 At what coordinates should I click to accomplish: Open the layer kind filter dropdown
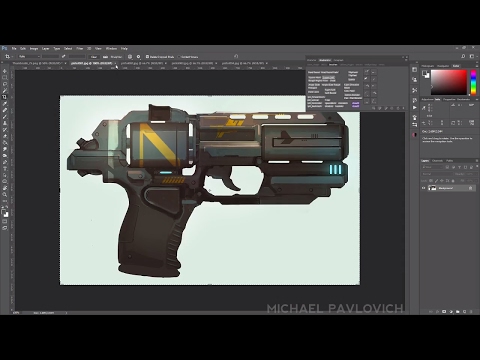(x=432, y=167)
